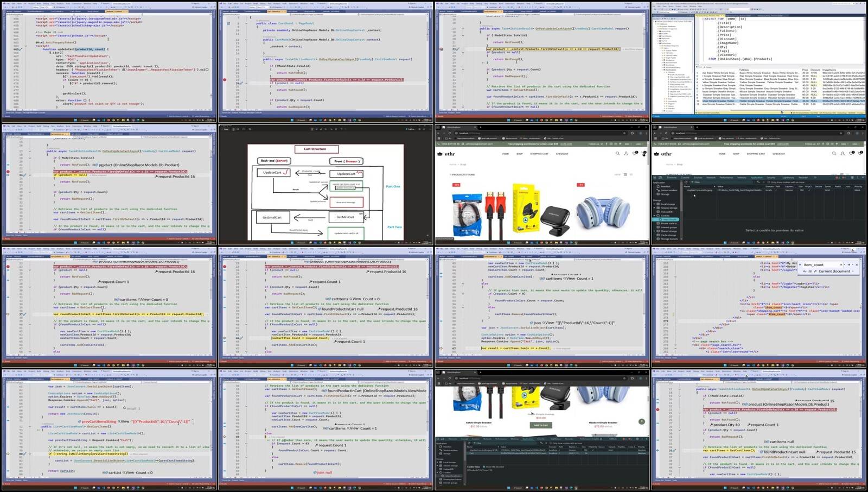Image resolution: width=868 pixels, height=492 pixels.
Task: Click the GetSmallCart box in diagram
Action: coord(272,217)
